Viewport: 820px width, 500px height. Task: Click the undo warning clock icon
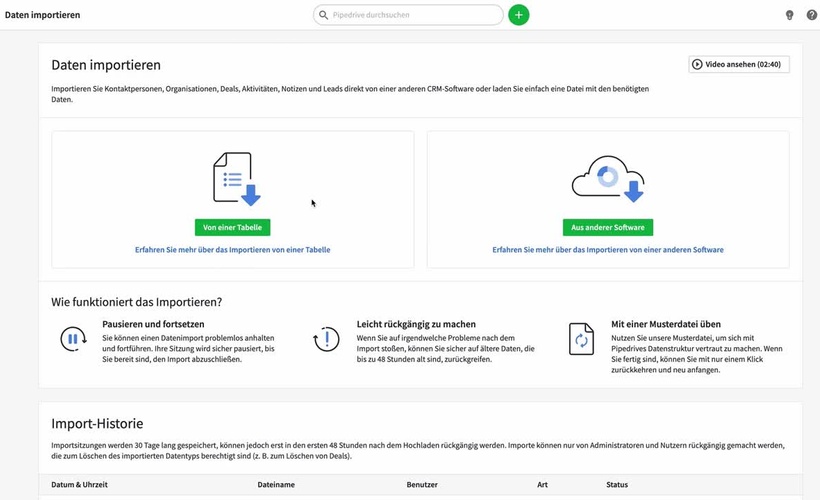click(x=327, y=339)
